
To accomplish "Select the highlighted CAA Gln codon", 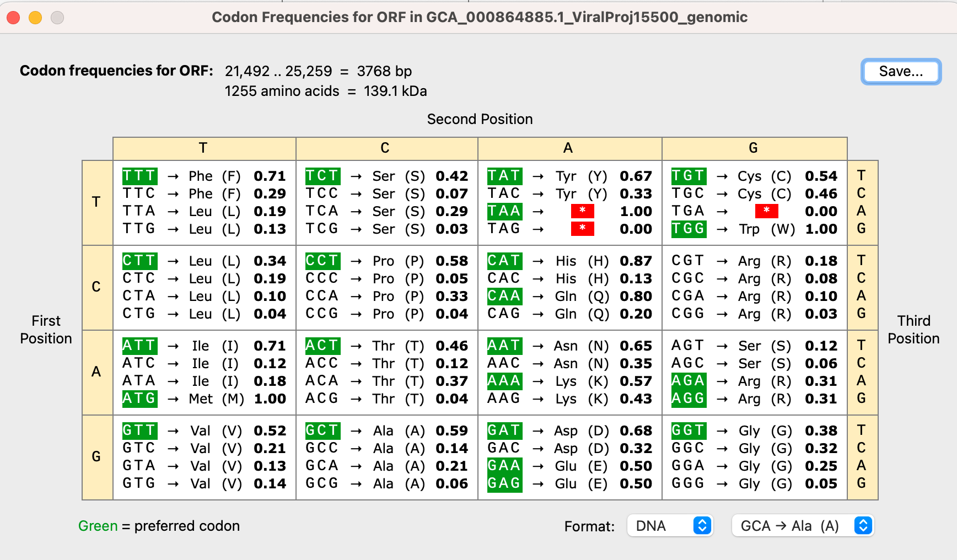I will pyautogui.click(x=504, y=296).
